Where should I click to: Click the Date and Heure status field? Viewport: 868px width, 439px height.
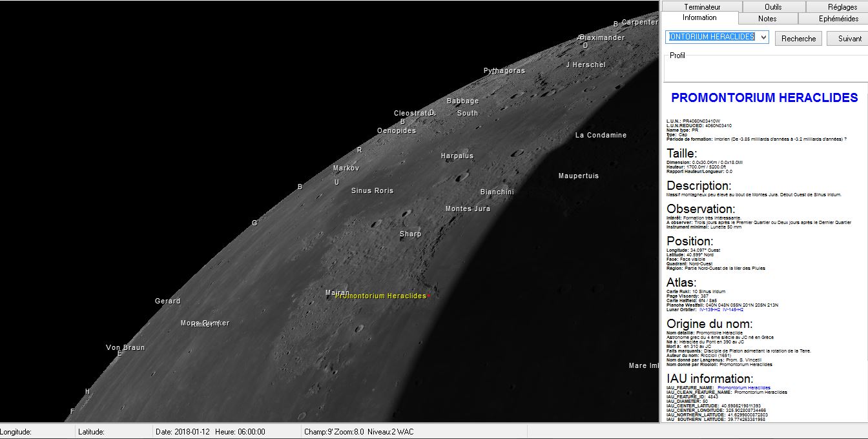click(210, 432)
